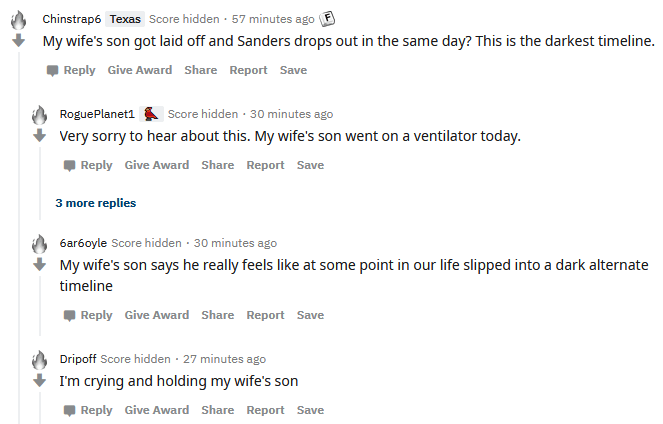The image size is (663, 424).
Task: Upvote Dripoff's comment flame icon
Action: 39,360
